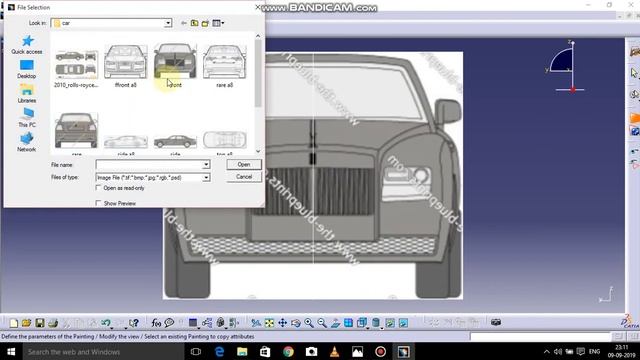Click the Up One Level folder icon

(x=195, y=23)
